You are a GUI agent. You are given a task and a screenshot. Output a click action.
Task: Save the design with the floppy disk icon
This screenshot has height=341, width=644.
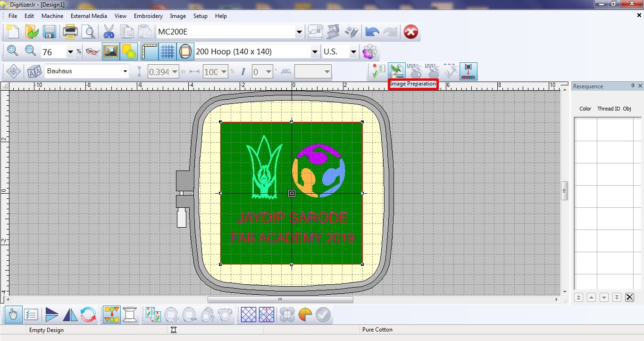50,32
